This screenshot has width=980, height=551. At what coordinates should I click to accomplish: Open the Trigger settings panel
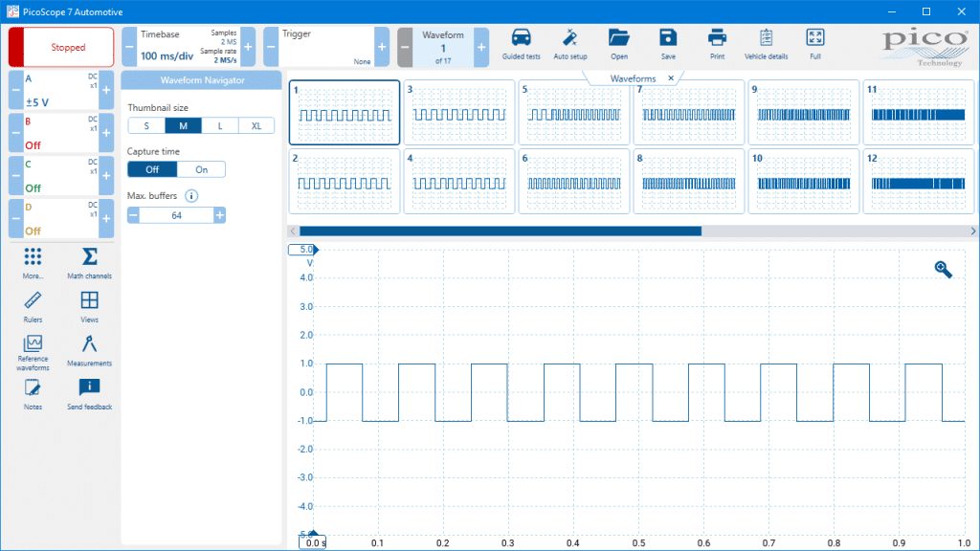click(x=325, y=47)
